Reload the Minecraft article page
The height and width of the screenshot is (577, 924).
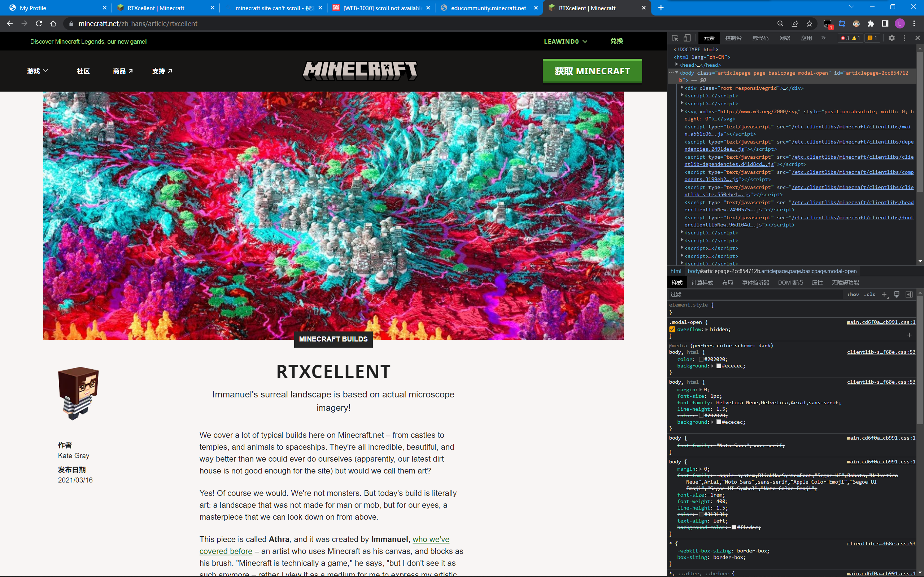tap(39, 24)
